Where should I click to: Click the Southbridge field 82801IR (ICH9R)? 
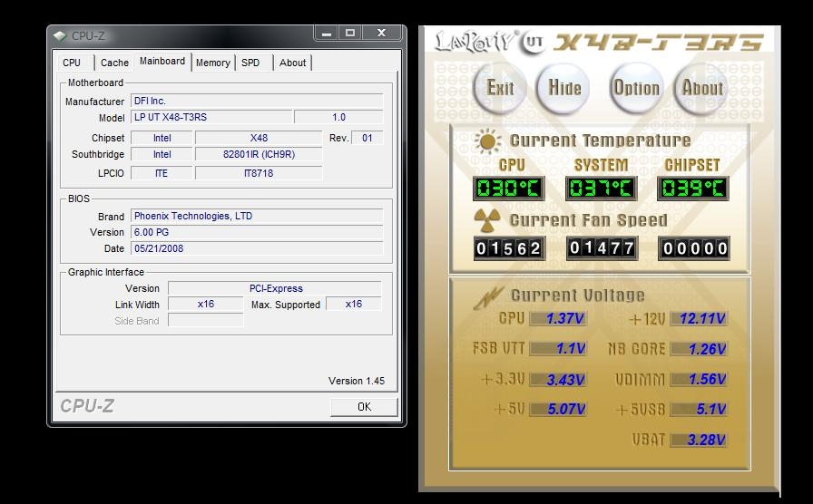(x=259, y=154)
